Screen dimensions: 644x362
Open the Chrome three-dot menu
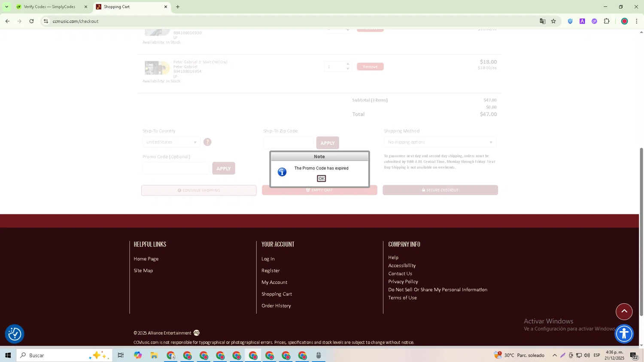pos(636,21)
